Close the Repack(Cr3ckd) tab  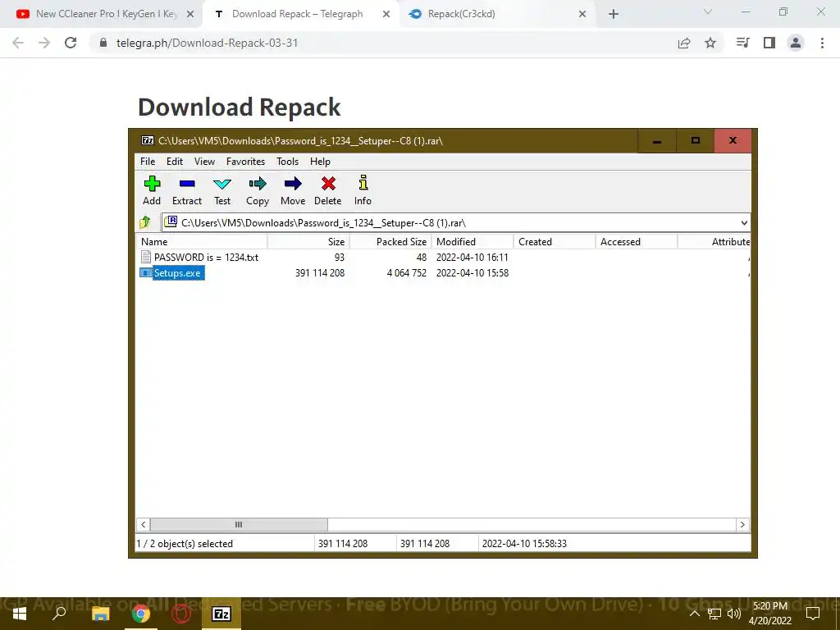click(582, 14)
